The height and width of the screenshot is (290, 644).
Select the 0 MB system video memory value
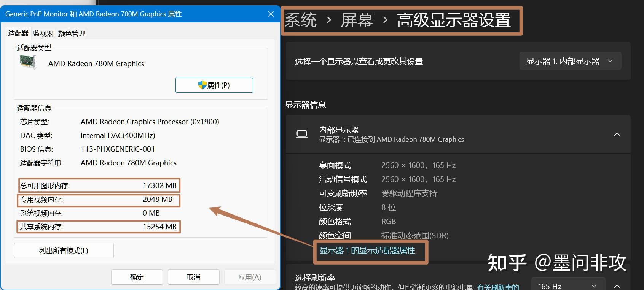click(x=151, y=213)
